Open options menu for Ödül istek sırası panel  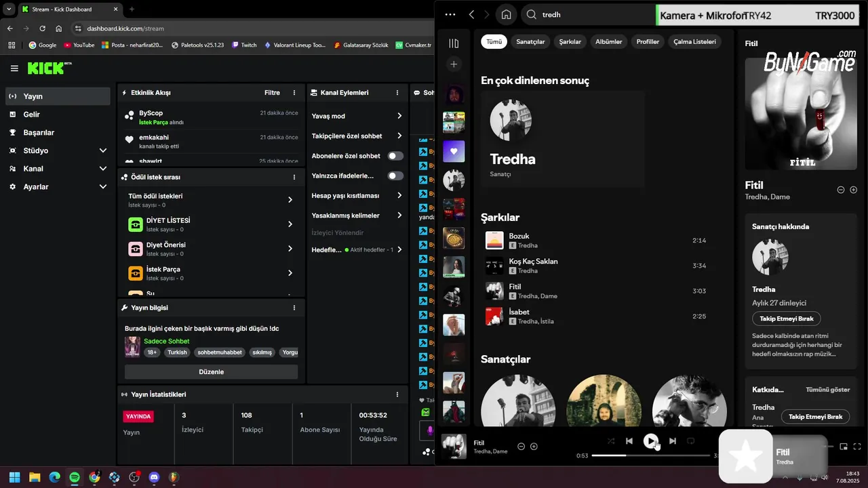pos(294,177)
